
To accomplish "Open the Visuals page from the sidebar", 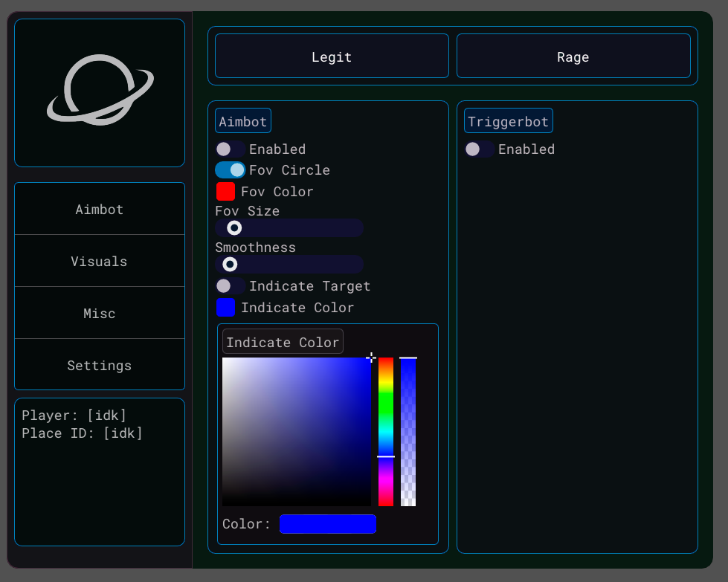I will pyautogui.click(x=99, y=261).
